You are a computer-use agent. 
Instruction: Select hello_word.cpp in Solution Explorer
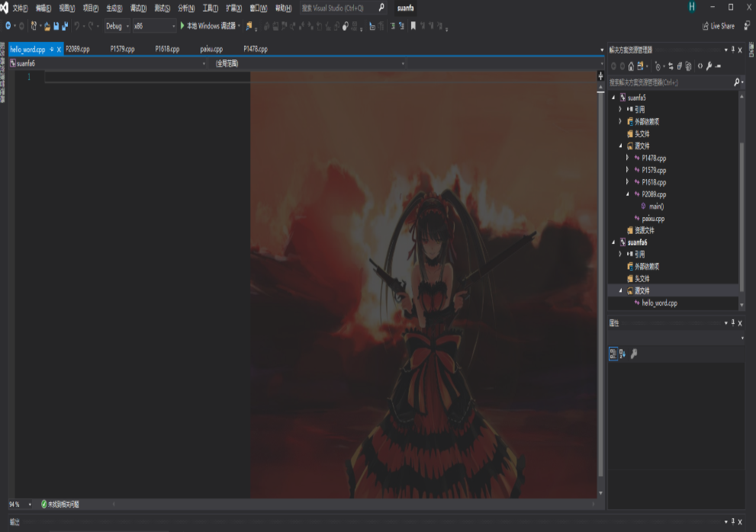(659, 303)
